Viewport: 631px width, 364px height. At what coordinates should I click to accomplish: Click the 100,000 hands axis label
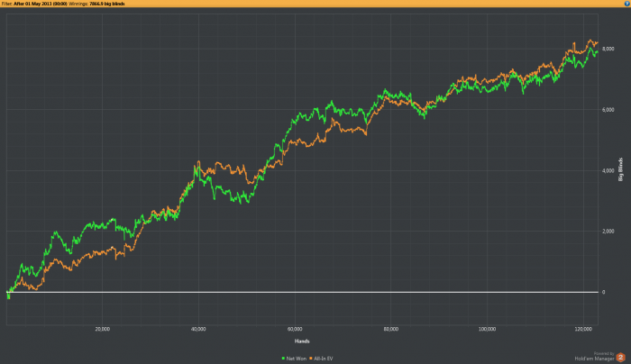487,329
